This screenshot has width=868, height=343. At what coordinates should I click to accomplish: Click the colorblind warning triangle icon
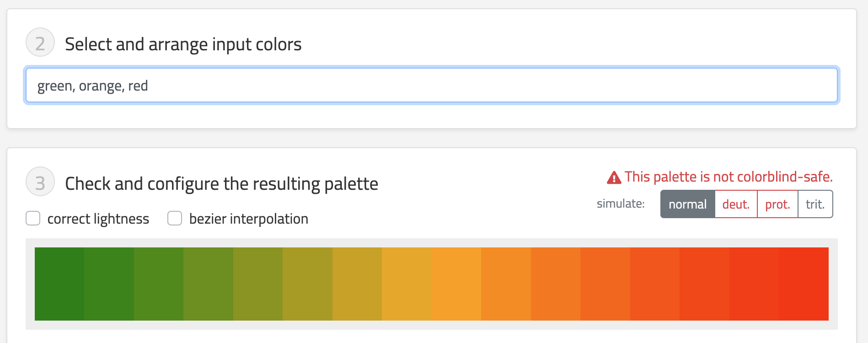(614, 177)
